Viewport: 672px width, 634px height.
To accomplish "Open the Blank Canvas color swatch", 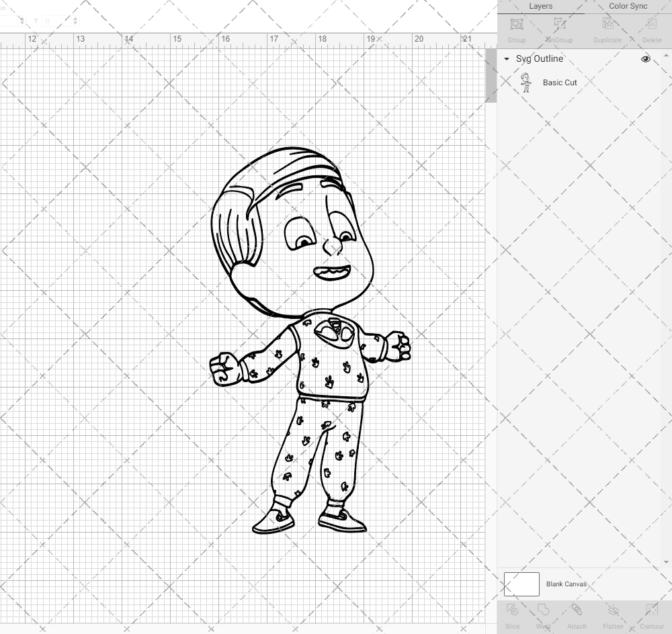I will (521, 584).
